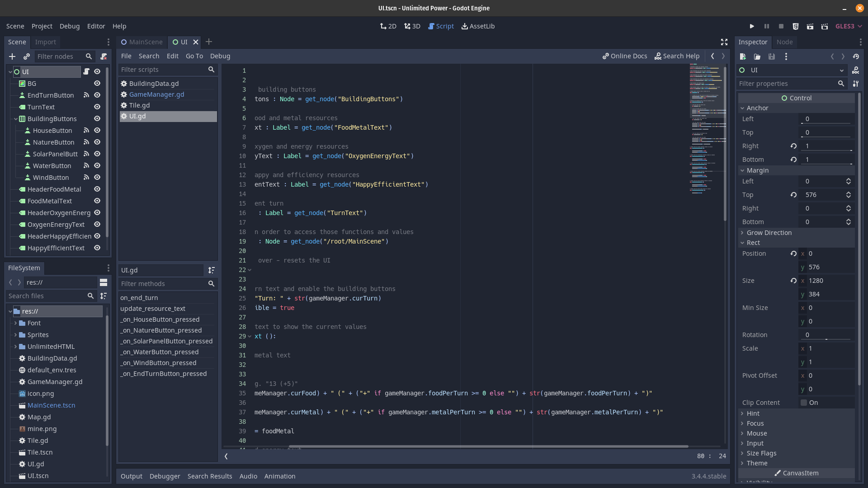Switch to the Node dock tab
This screenshot has height=488, width=868.
coord(784,42)
